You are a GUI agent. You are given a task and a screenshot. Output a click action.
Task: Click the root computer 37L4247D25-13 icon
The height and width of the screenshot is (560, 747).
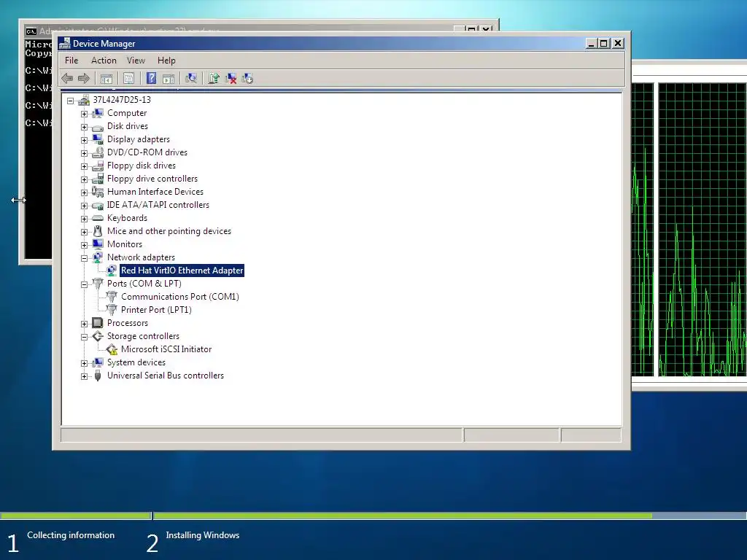[x=84, y=100]
